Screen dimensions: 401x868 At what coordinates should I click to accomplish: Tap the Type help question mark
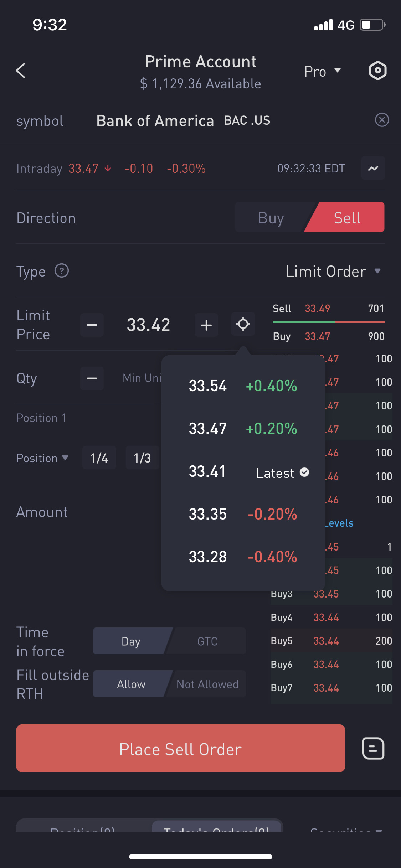[62, 271]
